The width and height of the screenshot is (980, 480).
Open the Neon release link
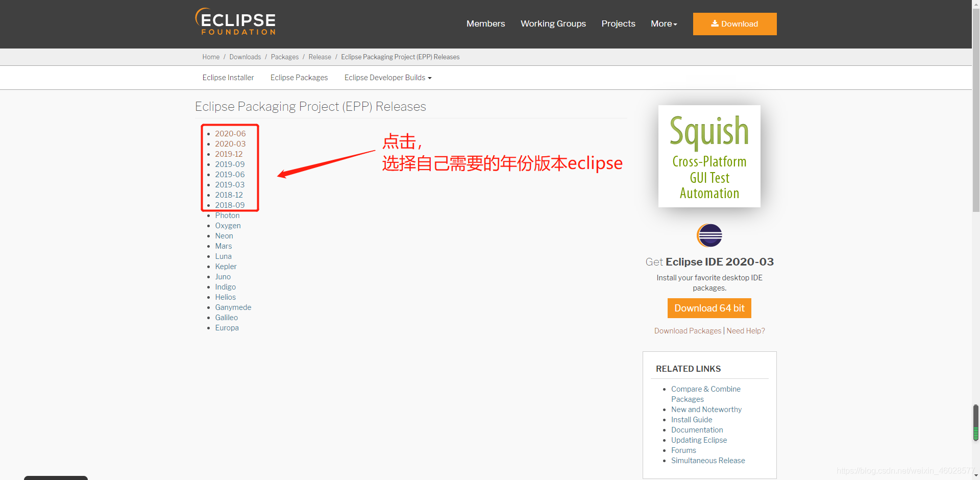tap(224, 236)
